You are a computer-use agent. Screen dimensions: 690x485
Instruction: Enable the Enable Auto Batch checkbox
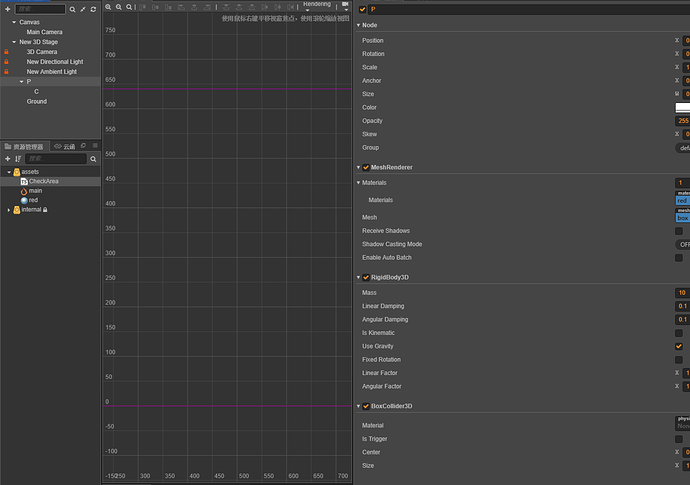tap(679, 258)
